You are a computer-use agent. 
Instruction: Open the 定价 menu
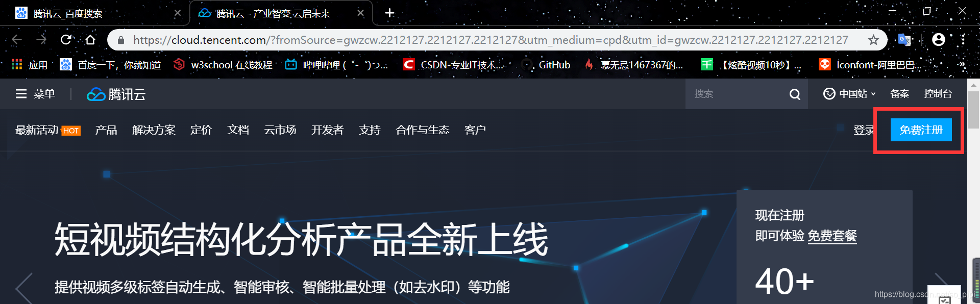pos(201,130)
